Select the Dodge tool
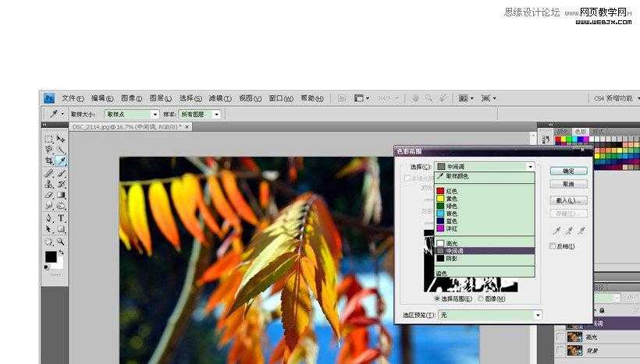Screen dimensions: 640x364 [x=61, y=206]
